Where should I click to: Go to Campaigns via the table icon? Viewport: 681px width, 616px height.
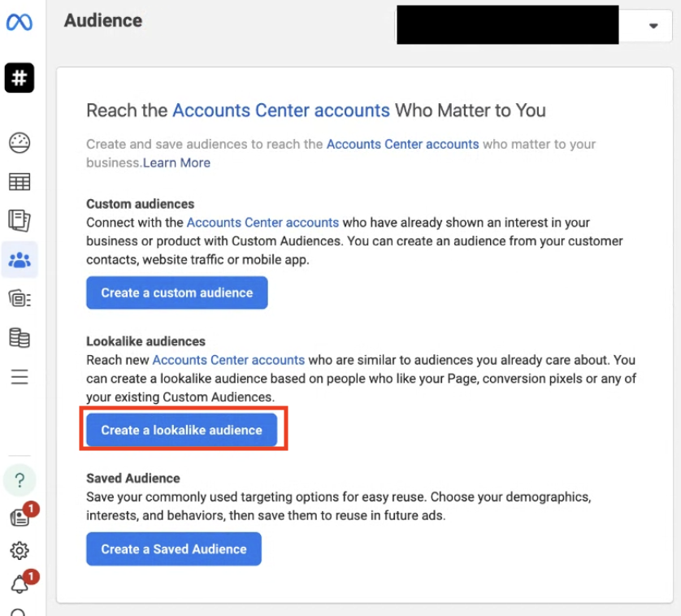click(x=20, y=182)
